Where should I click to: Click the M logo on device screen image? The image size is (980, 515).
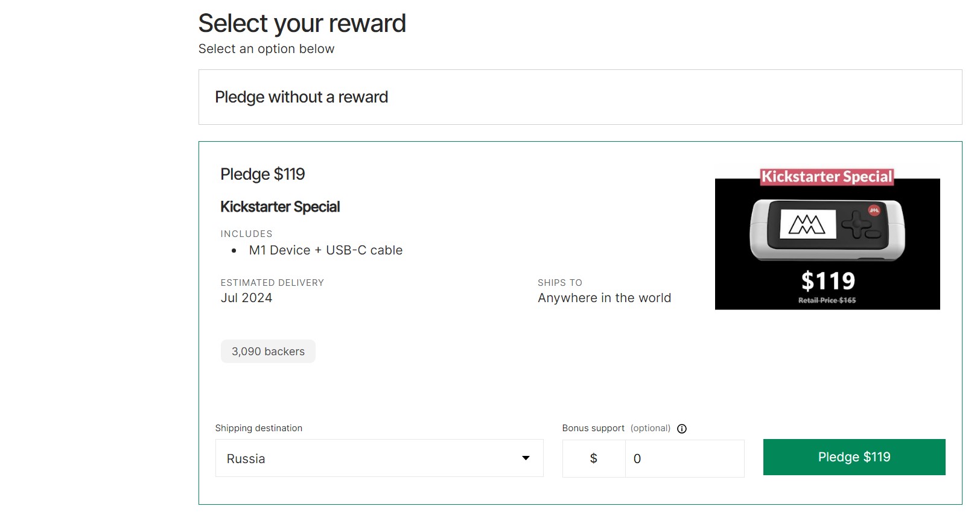[807, 224]
